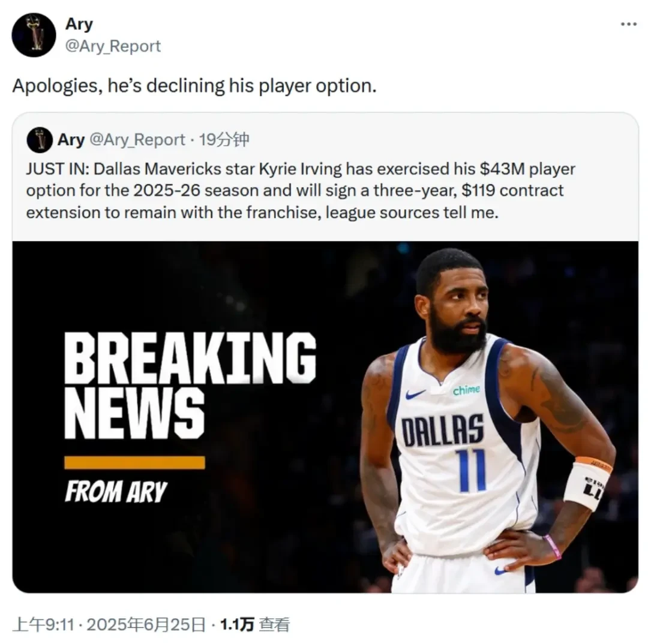The height and width of the screenshot is (644, 648).
Task: Open the three-dot more options menu
Action: pos(629,25)
